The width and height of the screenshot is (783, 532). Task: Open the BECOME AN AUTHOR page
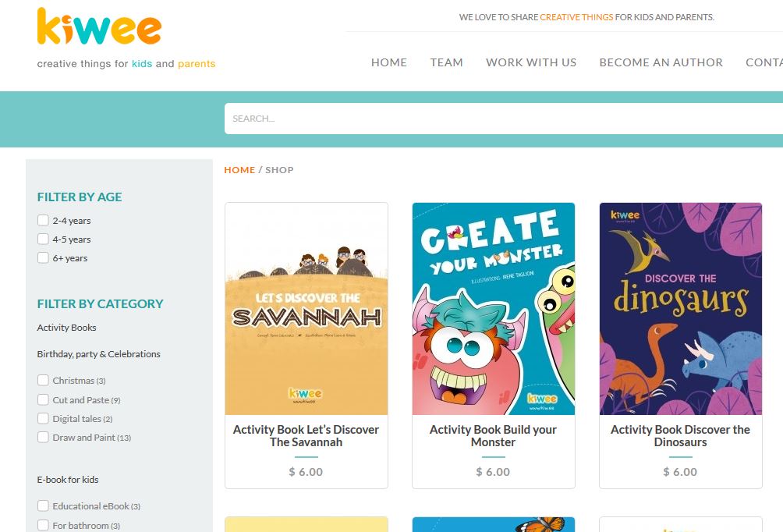pyautogui.click(x=661, y=62)
